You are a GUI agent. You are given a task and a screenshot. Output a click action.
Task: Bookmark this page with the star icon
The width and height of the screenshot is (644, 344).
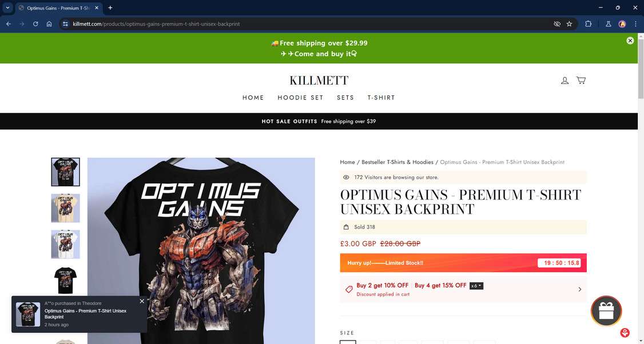569,24
